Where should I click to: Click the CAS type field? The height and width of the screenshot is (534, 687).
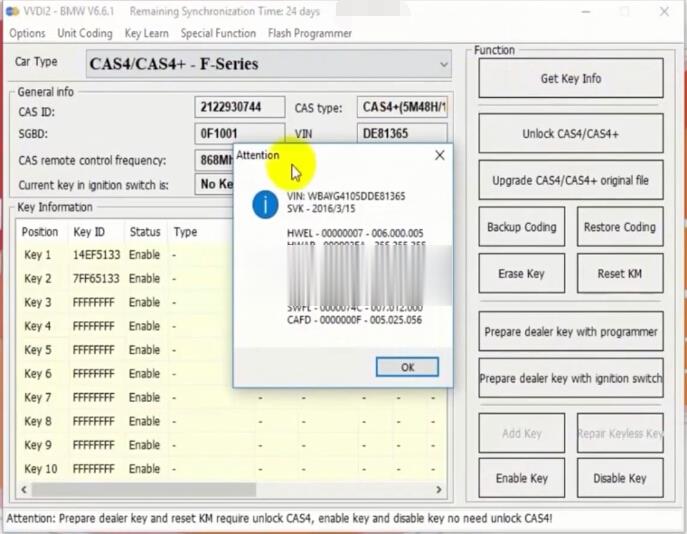click(402, 107)
